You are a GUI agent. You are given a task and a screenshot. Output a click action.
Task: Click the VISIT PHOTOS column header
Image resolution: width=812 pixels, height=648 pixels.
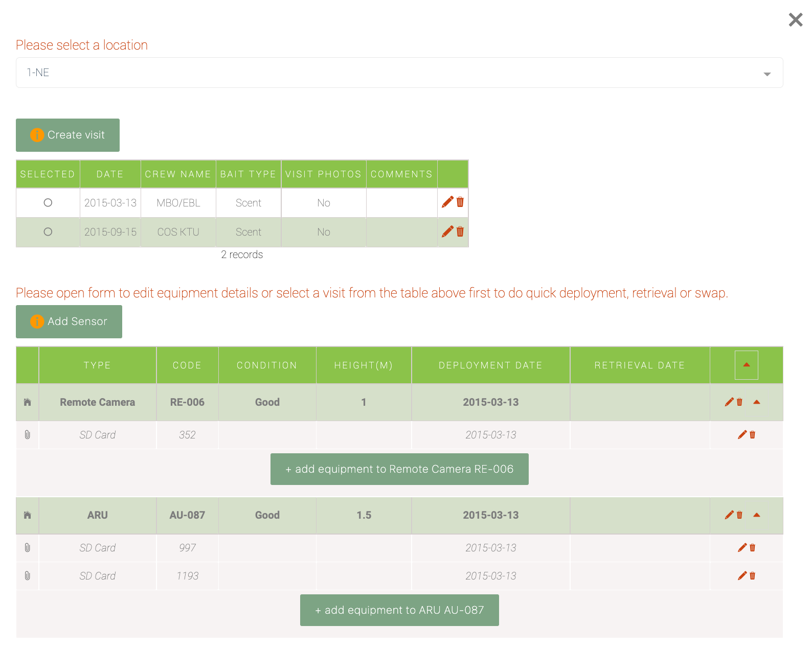324,174
